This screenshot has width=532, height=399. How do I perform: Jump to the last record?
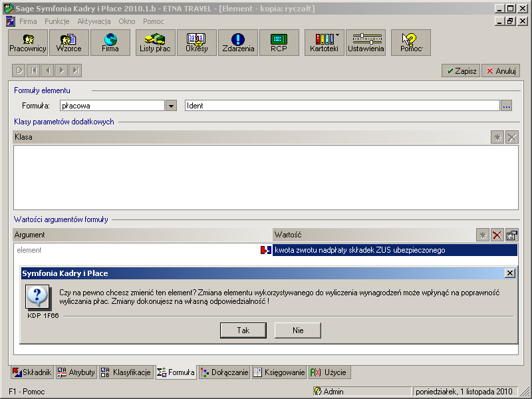click(x=75, y=70)
